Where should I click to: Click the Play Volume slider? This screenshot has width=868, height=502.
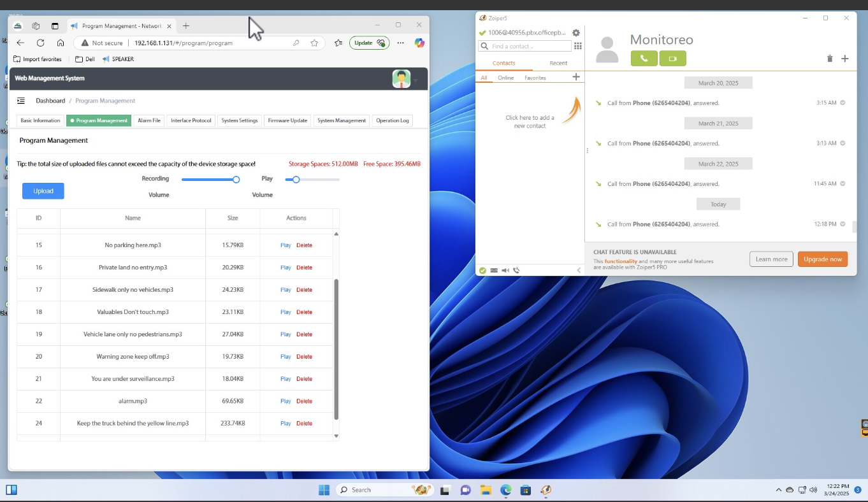[312, 180]
